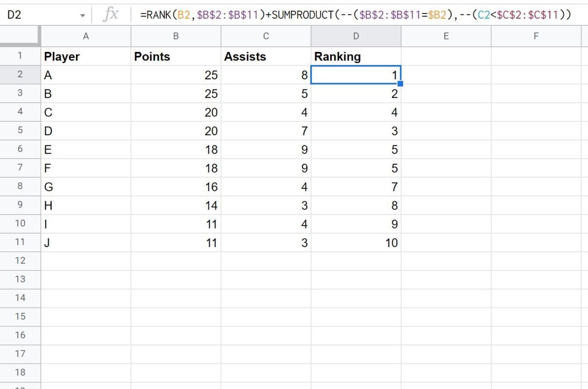Viewport: 588px width, 389px height.
Task: Select the Assists header cell
Action: click(266, 56)
